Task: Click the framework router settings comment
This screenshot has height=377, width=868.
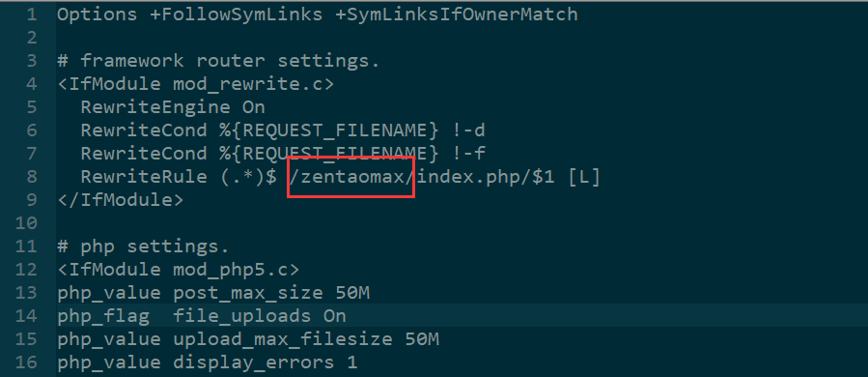Action: 218,61
